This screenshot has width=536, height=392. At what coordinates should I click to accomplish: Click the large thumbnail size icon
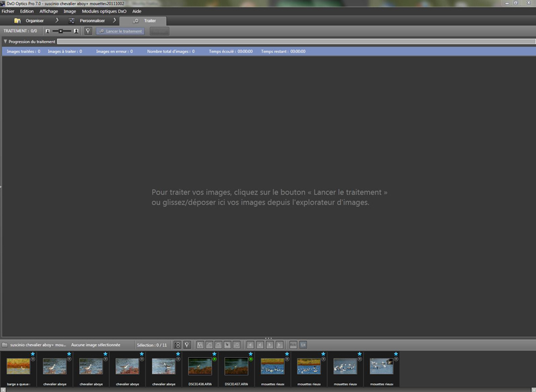click(76, 31)
